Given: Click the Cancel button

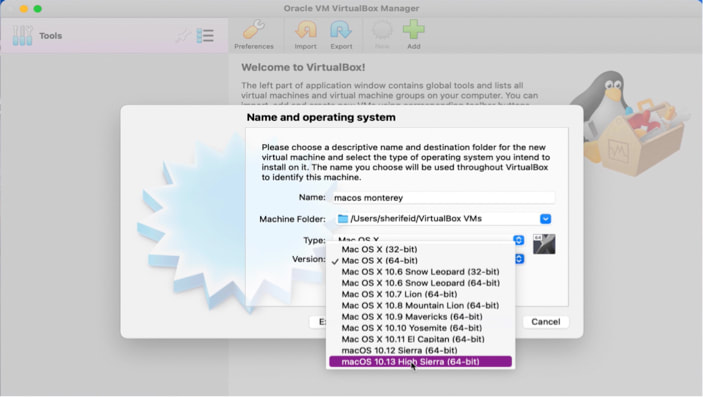Looking at the screenshot, I should point(546,322).
